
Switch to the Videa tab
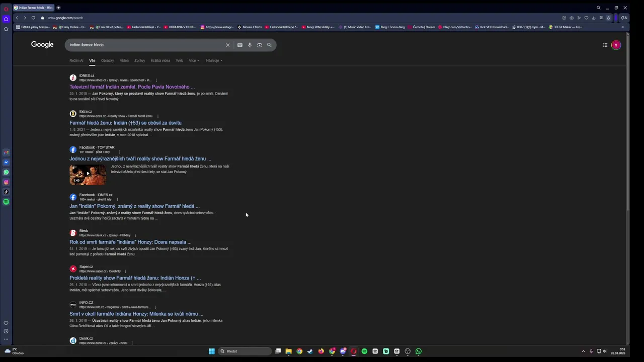pyautogui.click(x=124, y=60)
